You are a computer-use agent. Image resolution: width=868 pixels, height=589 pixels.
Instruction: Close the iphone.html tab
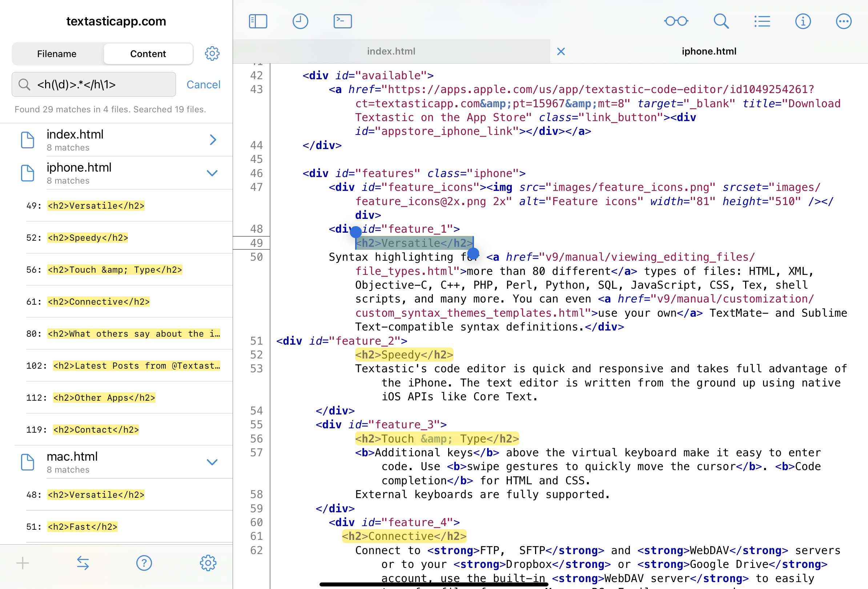click(560, 52)
